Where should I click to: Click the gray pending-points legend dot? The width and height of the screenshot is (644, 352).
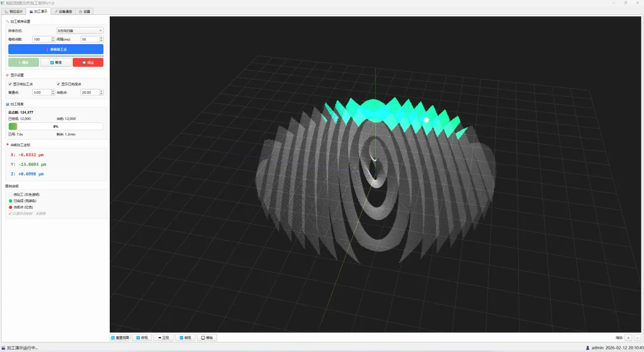(11, 194)
